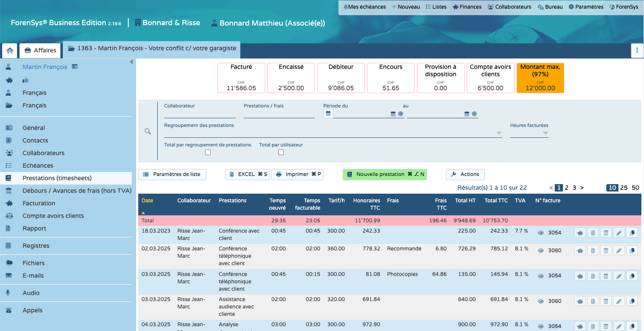Open the Finances menu in top bar
This screenshot has height=331, width=644.
click(x=467, y=7)
